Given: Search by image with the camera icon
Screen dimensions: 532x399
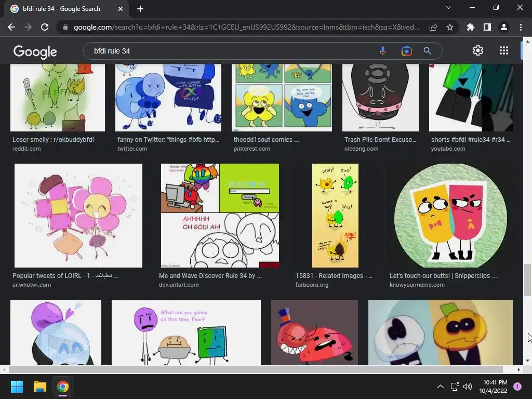Looking at the screenshot, I should 406,51.
